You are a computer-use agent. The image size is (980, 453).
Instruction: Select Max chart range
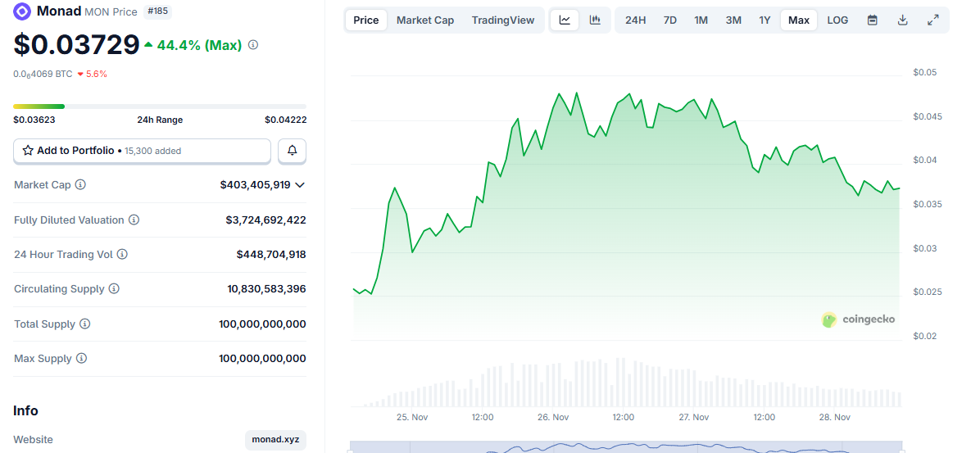pos(799,20)
